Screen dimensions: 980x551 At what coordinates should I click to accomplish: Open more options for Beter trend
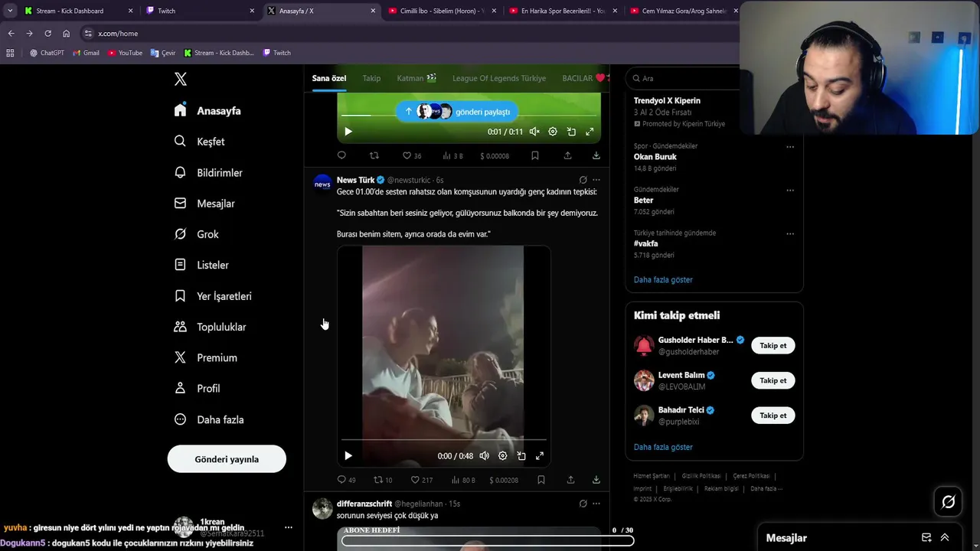point(790,191)
